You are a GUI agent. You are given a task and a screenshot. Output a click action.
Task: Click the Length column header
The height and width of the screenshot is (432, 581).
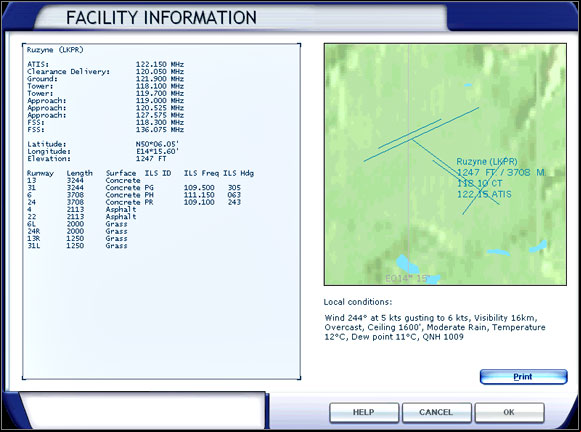80,173
